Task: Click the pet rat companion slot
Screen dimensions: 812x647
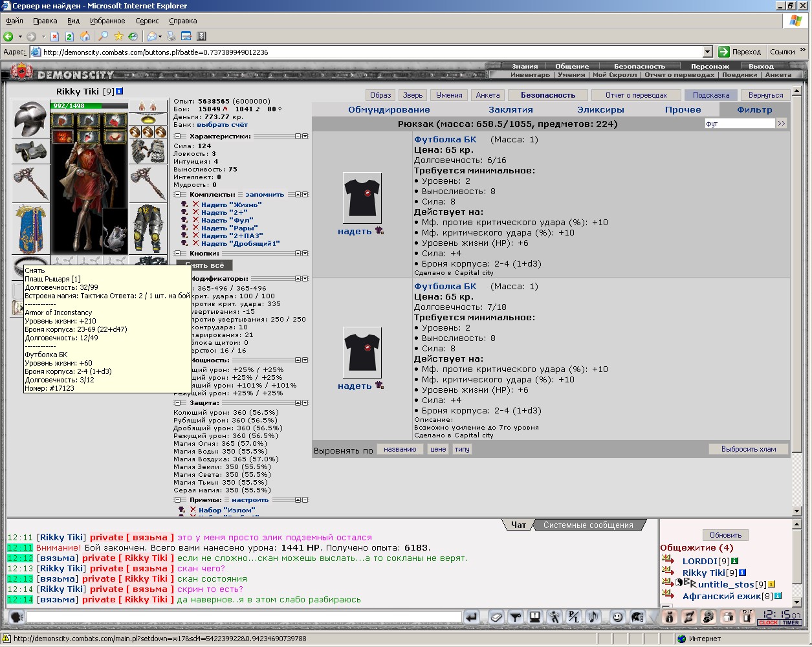Action: coord(115,229)
